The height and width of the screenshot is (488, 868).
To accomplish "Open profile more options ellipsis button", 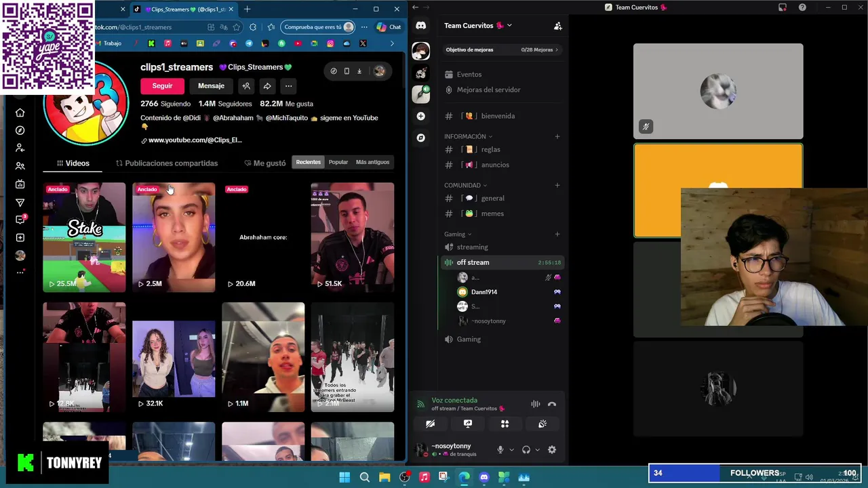I will 288,86.
